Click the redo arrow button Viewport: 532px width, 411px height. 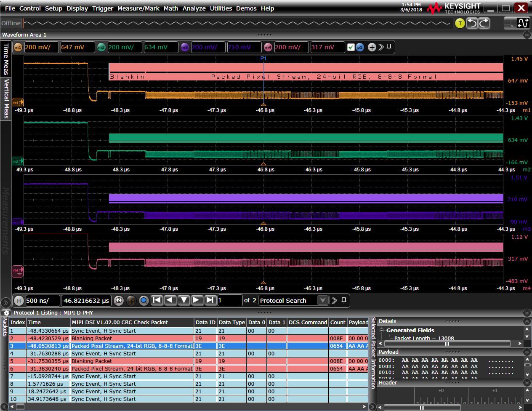point(484,23)
